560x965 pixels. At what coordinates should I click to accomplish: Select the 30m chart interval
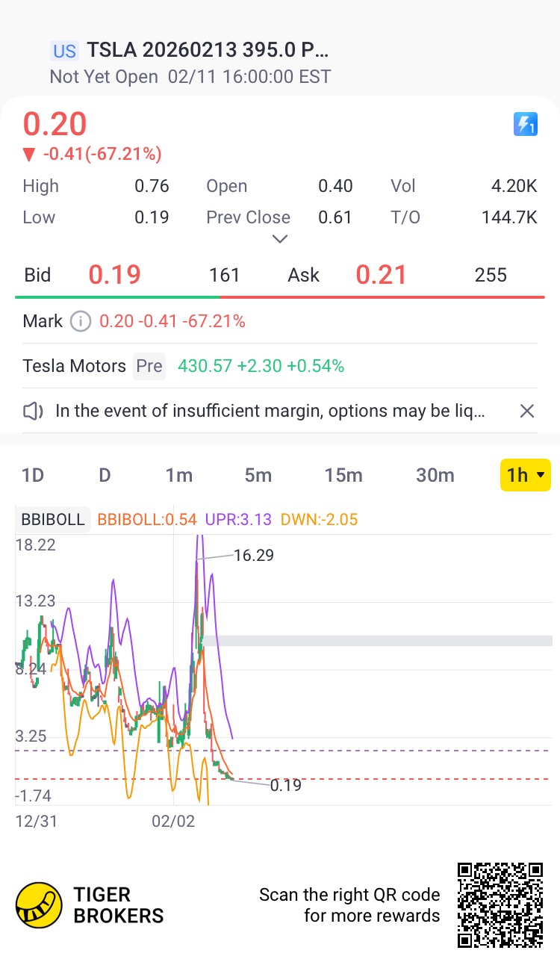click(x=435, y=475)
